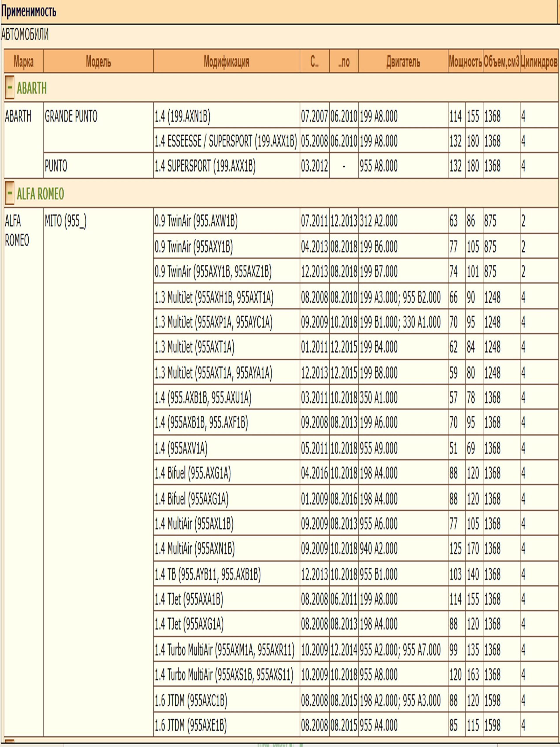Viewport: 560px width, 747px height.
Task: Click the Цилиндров column header
Action: tap(539, 62)
